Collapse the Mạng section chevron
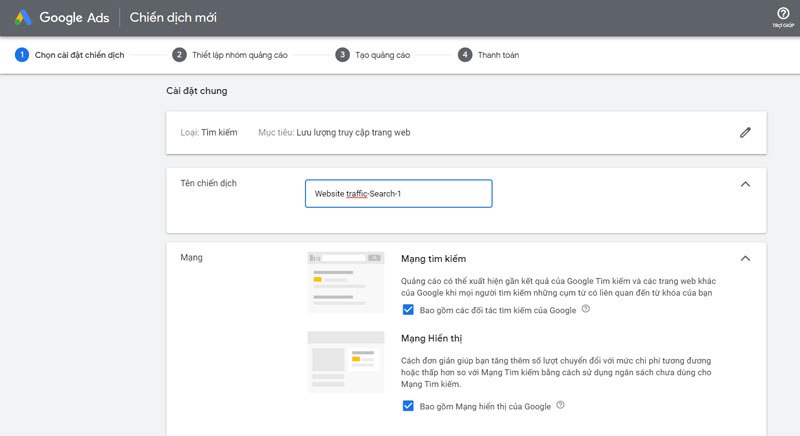Image resolution: width=800 pixels, height=436 pixels. point(745,258)
